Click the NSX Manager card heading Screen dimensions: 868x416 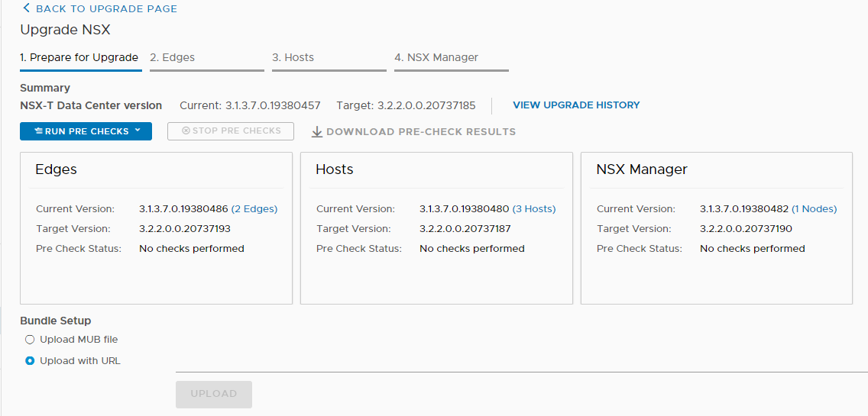coord(642,169)
